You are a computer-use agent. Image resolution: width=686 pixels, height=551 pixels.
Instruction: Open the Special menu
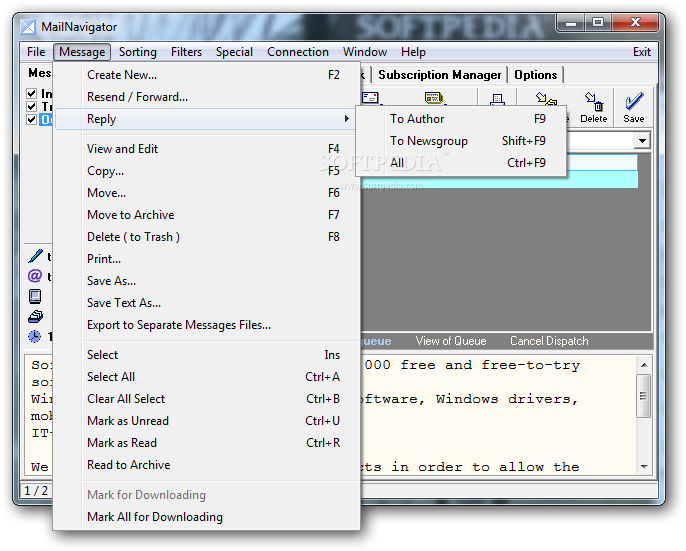(234, 52)
